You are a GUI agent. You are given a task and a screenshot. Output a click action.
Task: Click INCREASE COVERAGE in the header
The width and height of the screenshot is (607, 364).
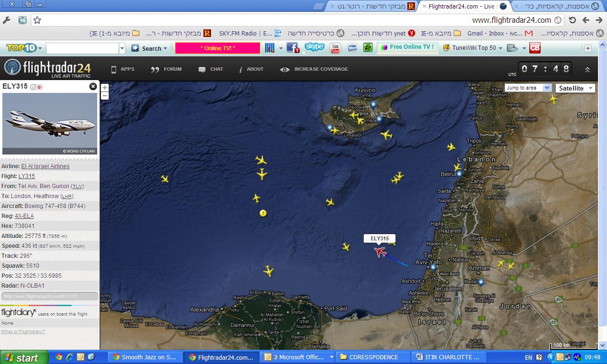[314, 69]
